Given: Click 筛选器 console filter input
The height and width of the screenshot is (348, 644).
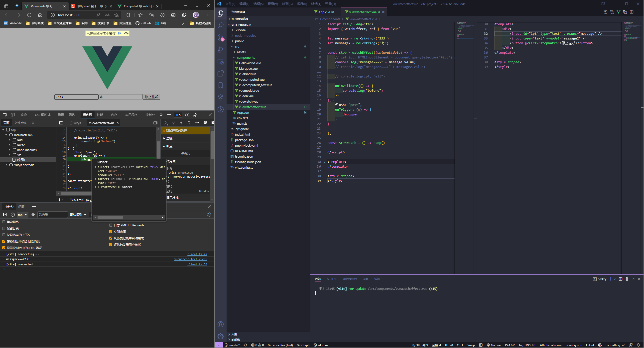Looking at the screenshot, I should (x=52, y=215).
